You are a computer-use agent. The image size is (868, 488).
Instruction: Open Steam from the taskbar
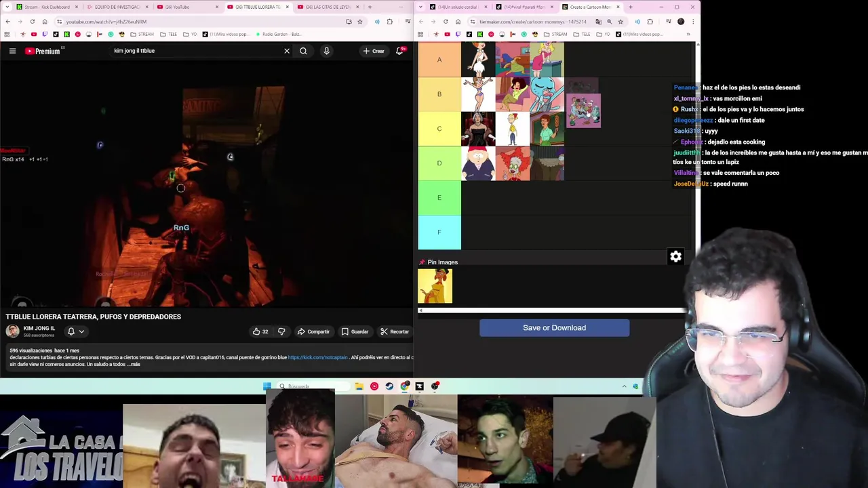click(x=389, y=386)
